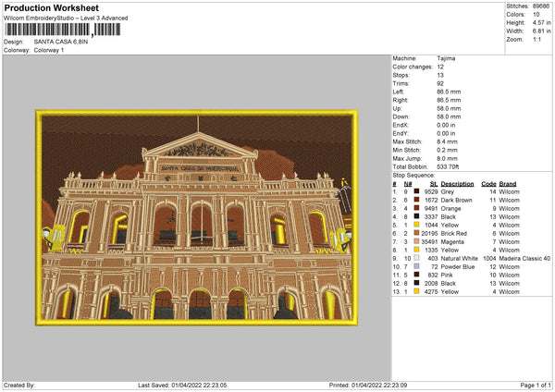Click the 'Powder Blue' description text
Screen dimensions: 555x392
coord(458,266)
